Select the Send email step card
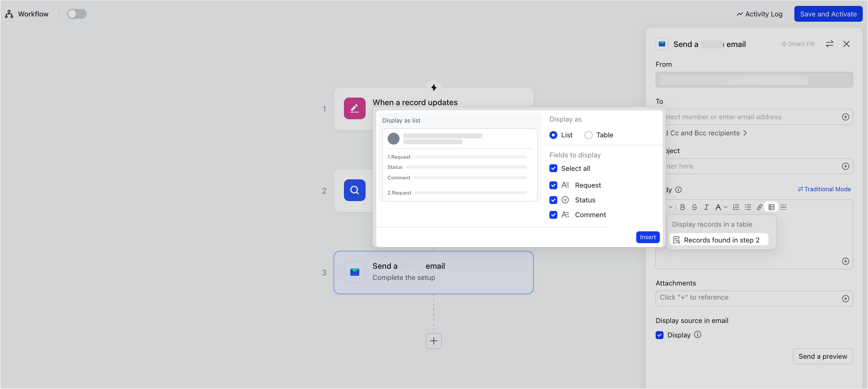Screen dimensions: 868x389 (x=433, y=272)
